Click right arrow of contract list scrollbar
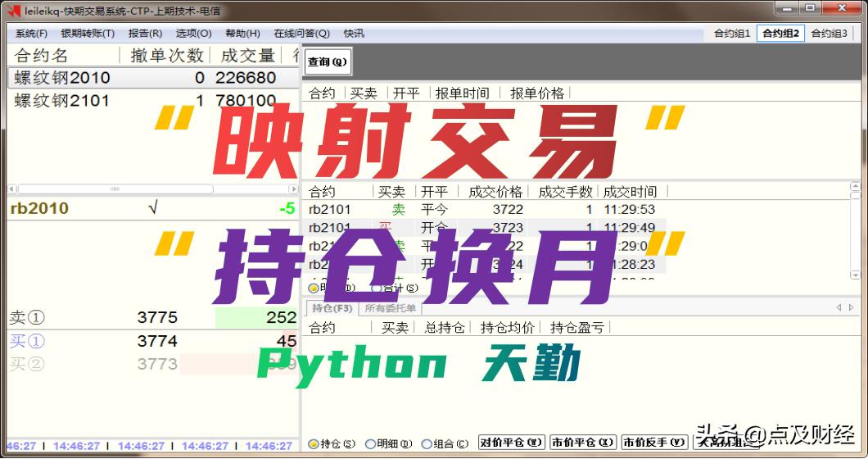The width and height of the screenshot is (868, 459). tap(294, 189)
